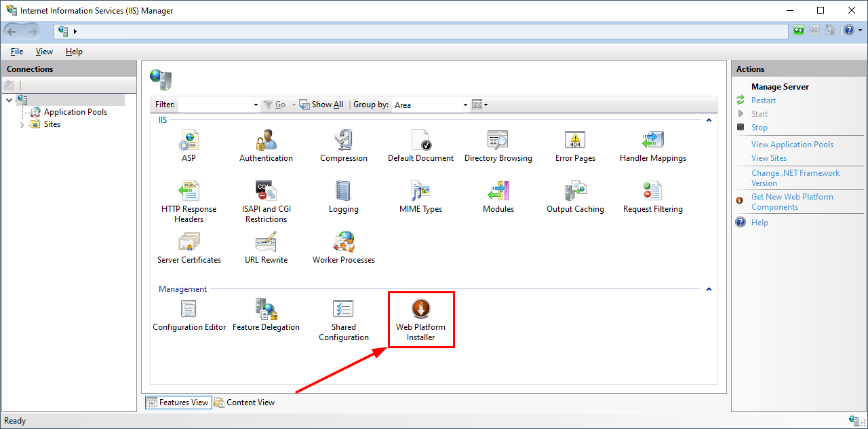Image resolution: width=868 pixels, height=429 pixels.
Task: Click the Connections toolbar connect icon
Action: click(x=9, y=85)
